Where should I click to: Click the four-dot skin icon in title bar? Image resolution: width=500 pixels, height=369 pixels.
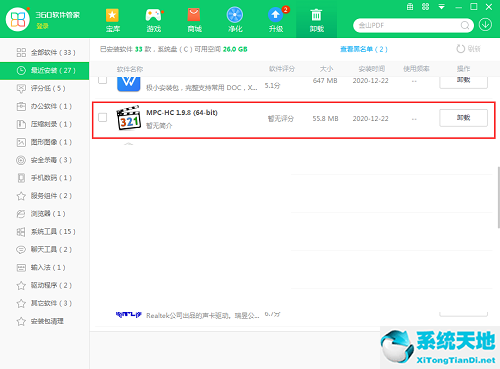point(426,7)
